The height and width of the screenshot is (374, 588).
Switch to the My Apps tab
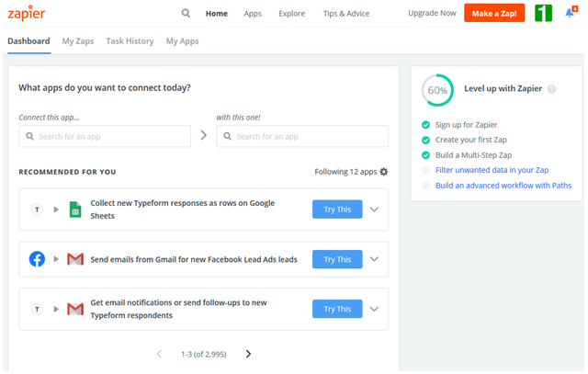[x=182, y=40]
